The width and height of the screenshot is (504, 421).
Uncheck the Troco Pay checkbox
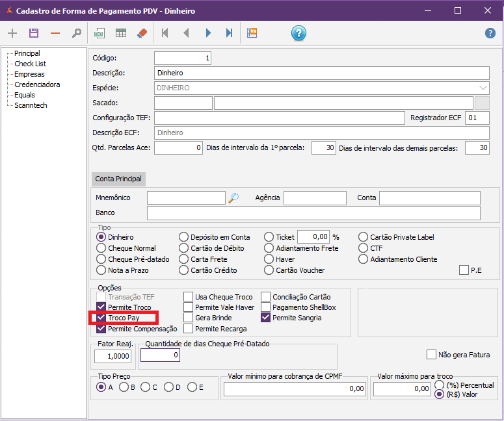(x=101, y=318)
